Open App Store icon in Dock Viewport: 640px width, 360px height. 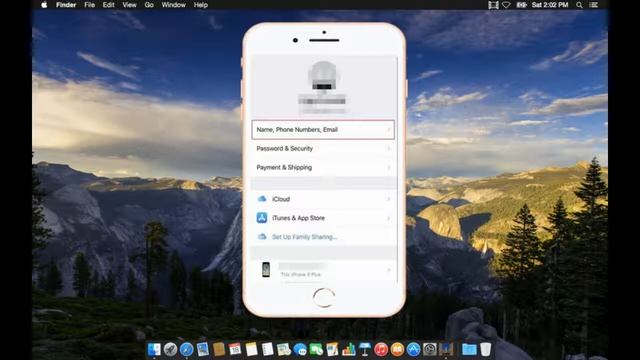tap(413, 349)
